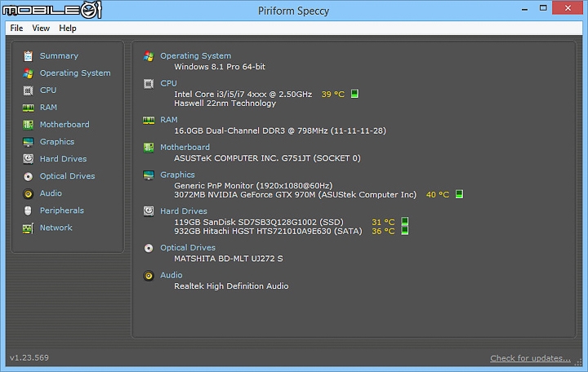Click the Optical Drives disc icon in summary panel
Viewport: 588px width, 372px height.
coord(149,248)
